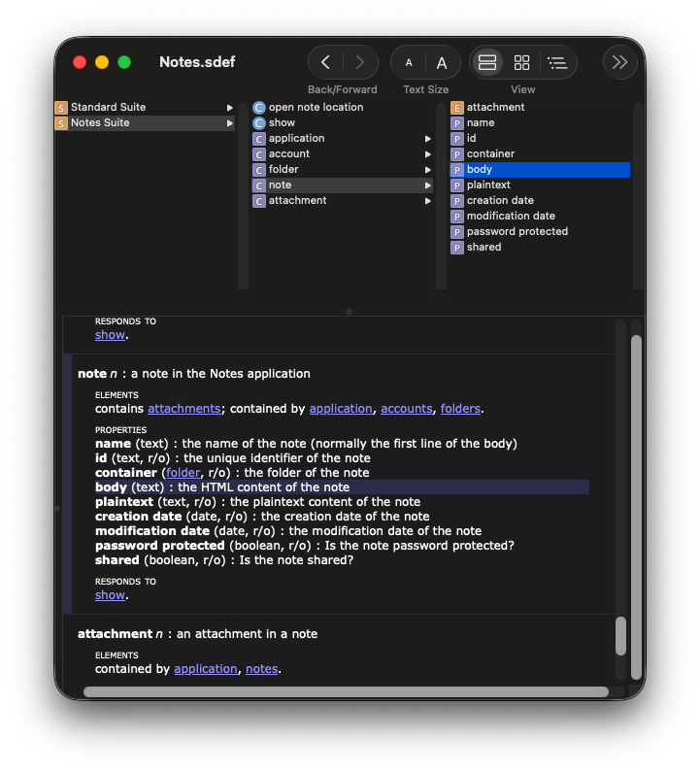This screenshot has width=700, height=772.
Task: Open toolbar overflow chevron menu
Action: coord(619,62)
